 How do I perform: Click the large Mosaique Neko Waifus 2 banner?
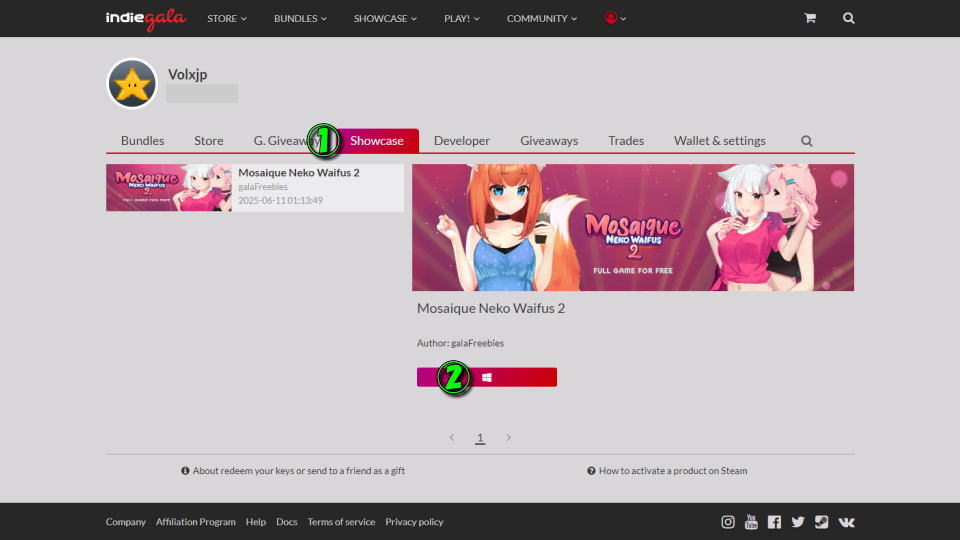(633, 227)
